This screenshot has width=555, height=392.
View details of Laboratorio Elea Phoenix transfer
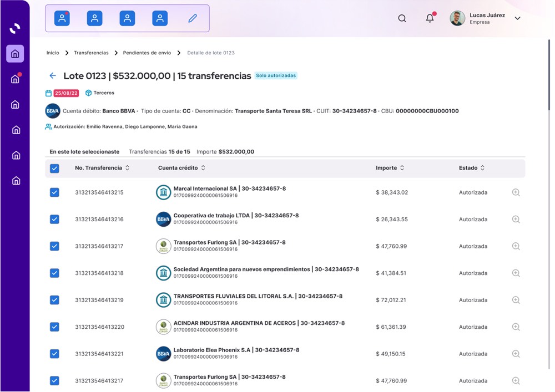point(516,354)
